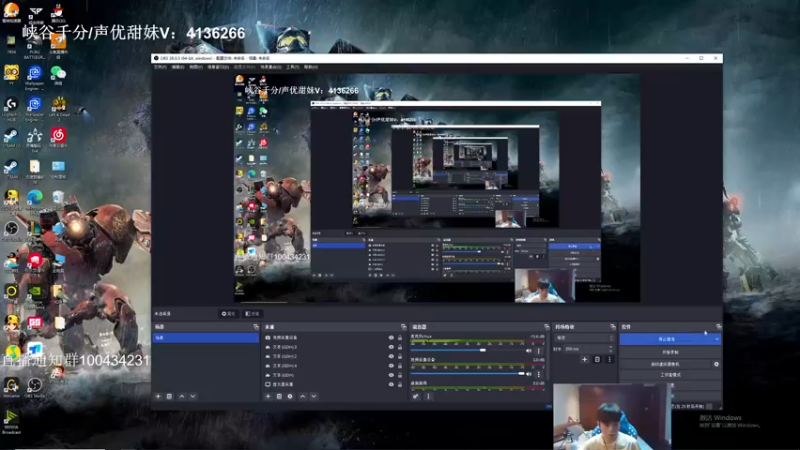This screenshot has height=450, width=800.
Task: Pop out the Audio Mixer dock panel
Action: (x=546, y=327)
